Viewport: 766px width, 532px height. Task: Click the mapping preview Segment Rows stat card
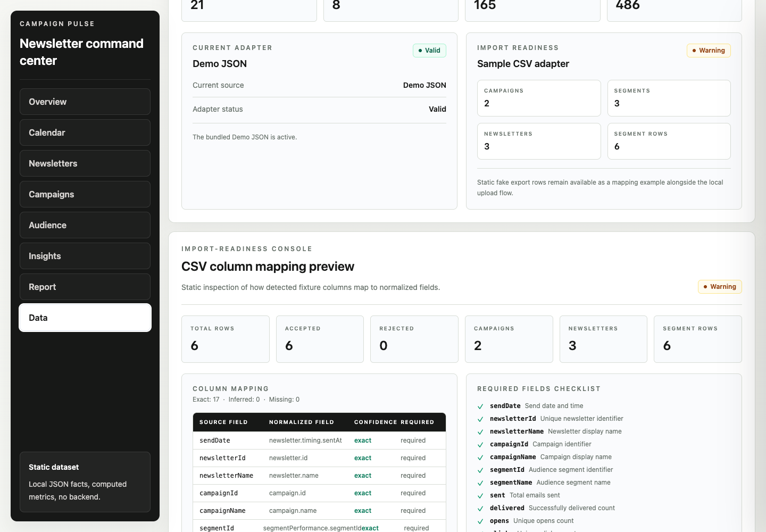[698, 339]
